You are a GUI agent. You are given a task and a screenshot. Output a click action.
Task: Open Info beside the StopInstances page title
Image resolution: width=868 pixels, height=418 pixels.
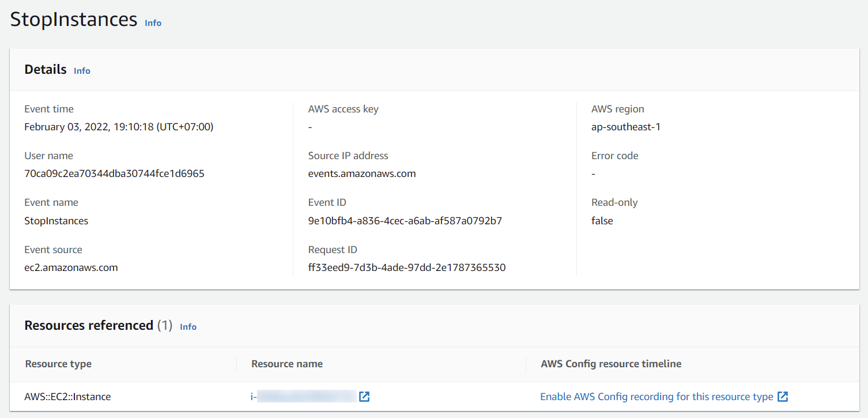tap(153, 23)
